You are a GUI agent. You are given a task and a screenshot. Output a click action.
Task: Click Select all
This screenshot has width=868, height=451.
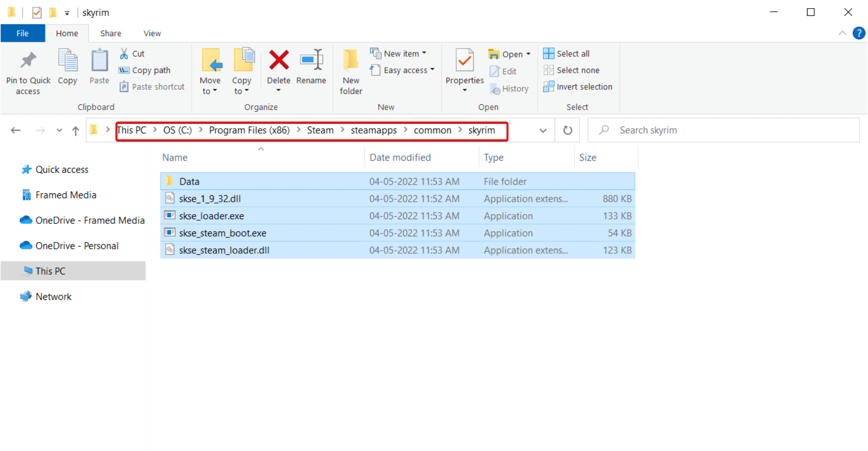click(x=566, y=53)
